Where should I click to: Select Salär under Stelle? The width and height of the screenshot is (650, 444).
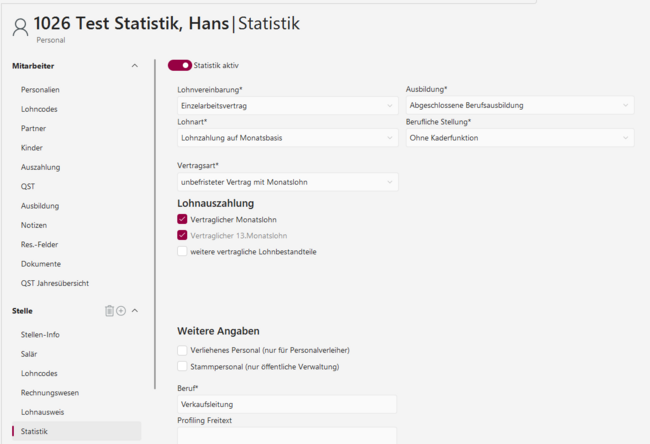[32, 354]
